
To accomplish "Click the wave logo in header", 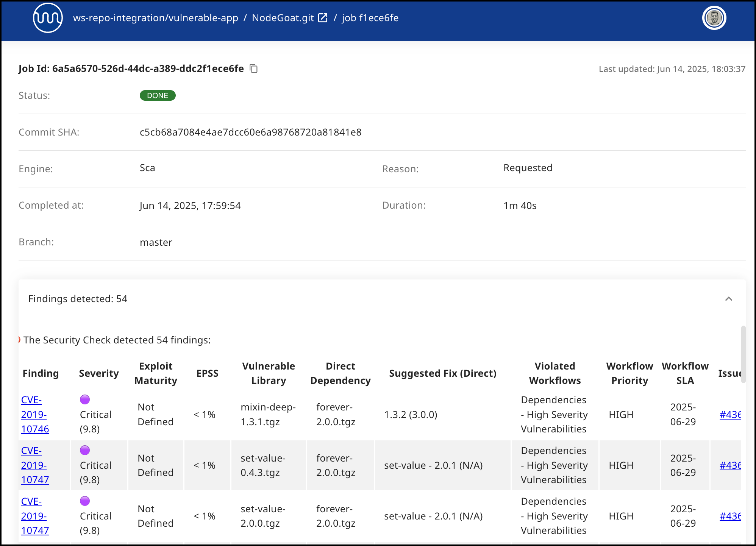I will [48, 18].
